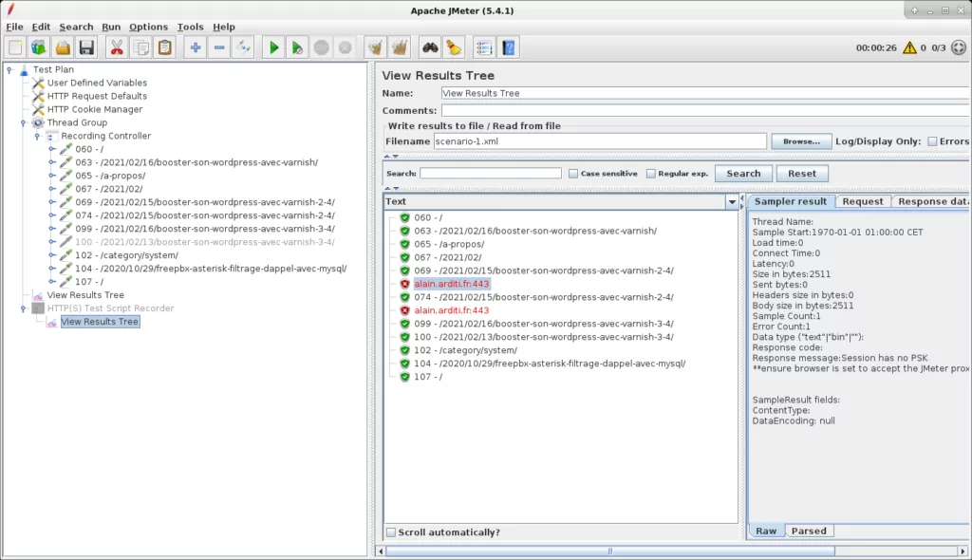The height and width of the screenshot is (560, 972).
Task: Tick the Case sensitive checkbox
Action: click(572, 174)
